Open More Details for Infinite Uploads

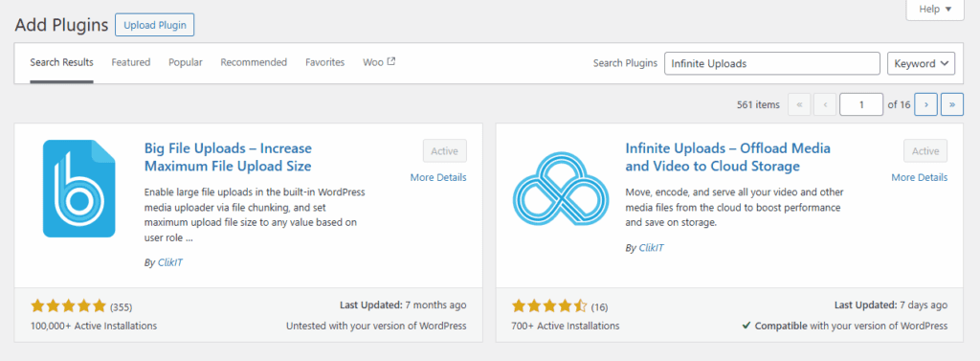(x=920, y=178)
